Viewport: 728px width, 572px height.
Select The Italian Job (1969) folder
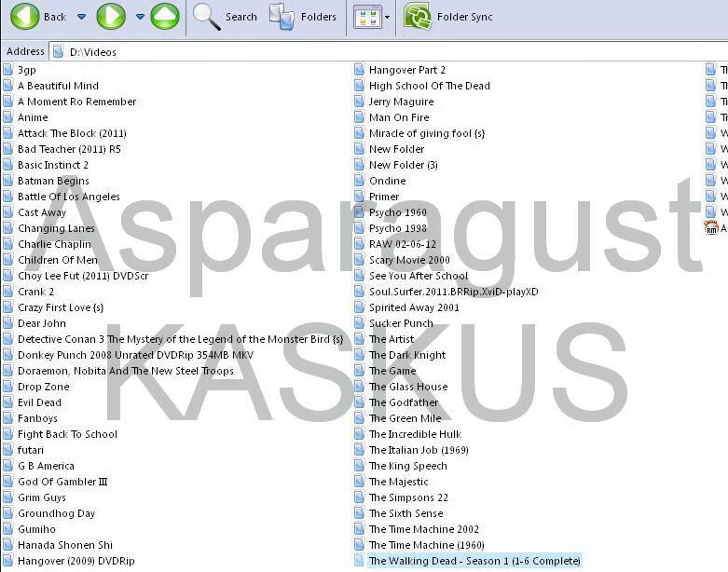(419, 450)
